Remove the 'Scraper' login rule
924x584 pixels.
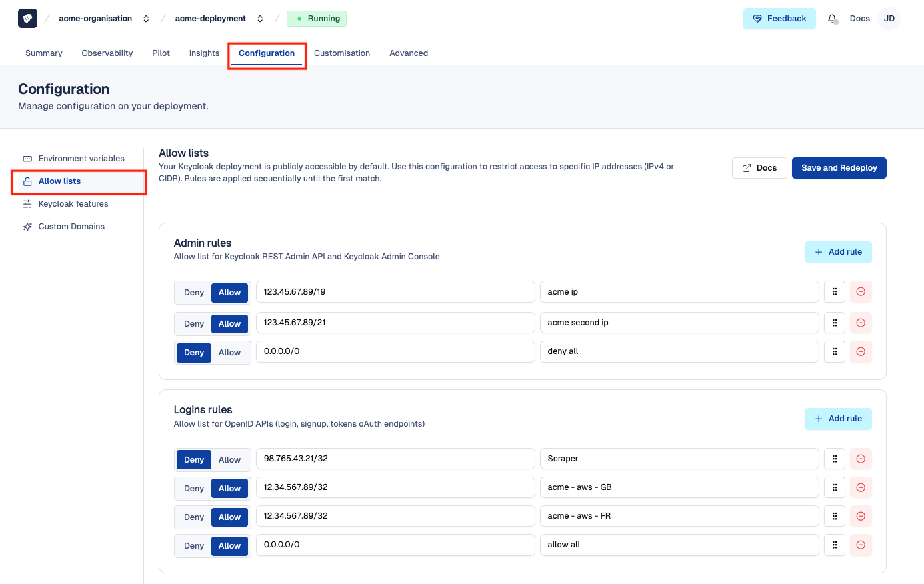pyautogui.click(x=861, y=459)
